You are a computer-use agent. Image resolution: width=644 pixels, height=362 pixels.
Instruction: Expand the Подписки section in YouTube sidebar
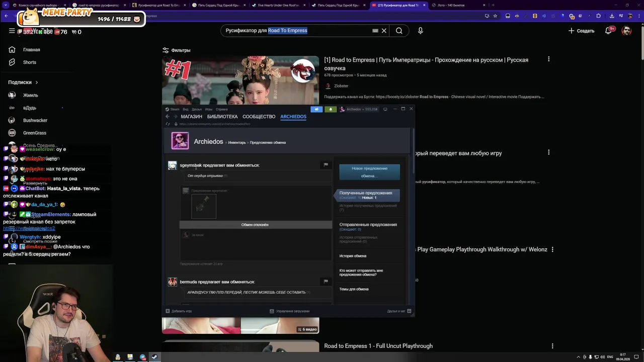click(23, 82)
